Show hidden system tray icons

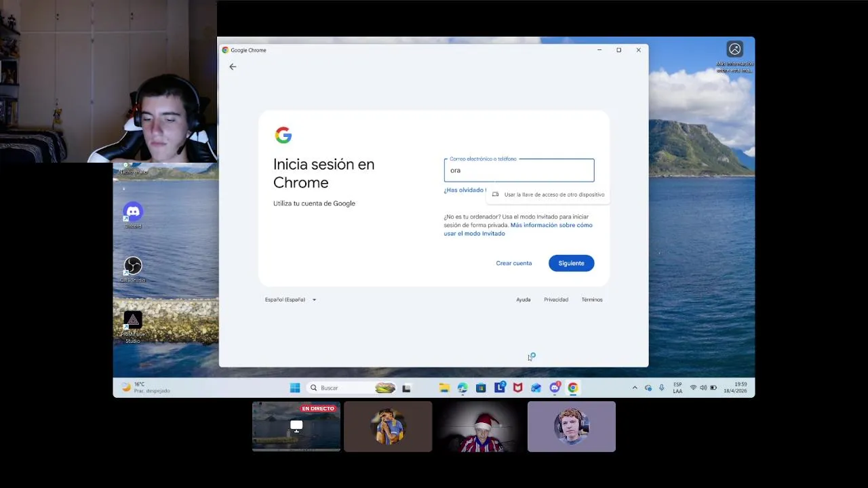[x=635, y=388]
